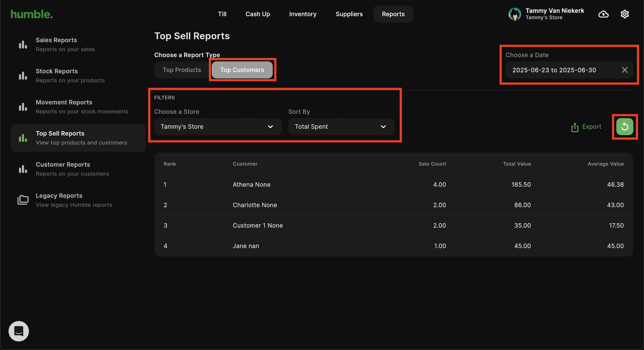
Task: Click Sales Reports bar chart icon
Action: click(23, 45)
